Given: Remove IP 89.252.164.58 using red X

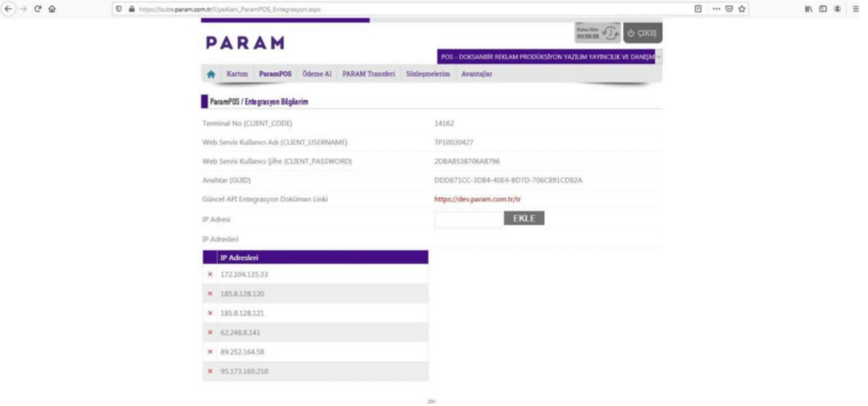Looking at the screenshot, I should click(210, 352).
